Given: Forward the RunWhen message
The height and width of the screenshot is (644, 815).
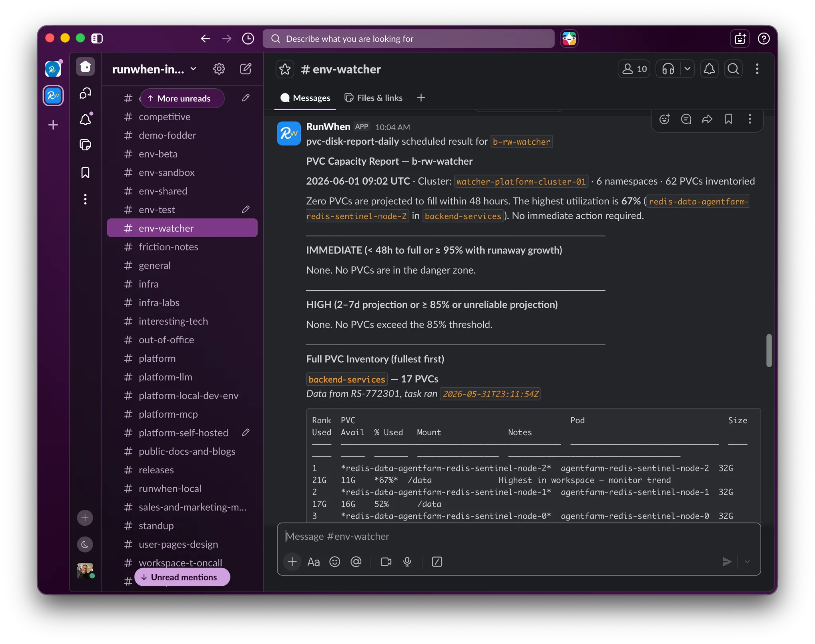Looking at the screenshot, I should [707, 119].
